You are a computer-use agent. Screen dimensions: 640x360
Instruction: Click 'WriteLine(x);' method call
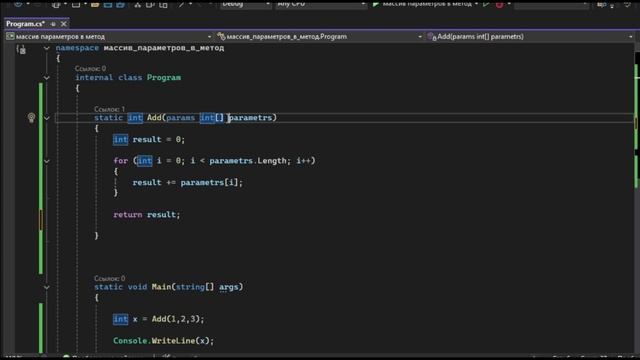(183, 341)
